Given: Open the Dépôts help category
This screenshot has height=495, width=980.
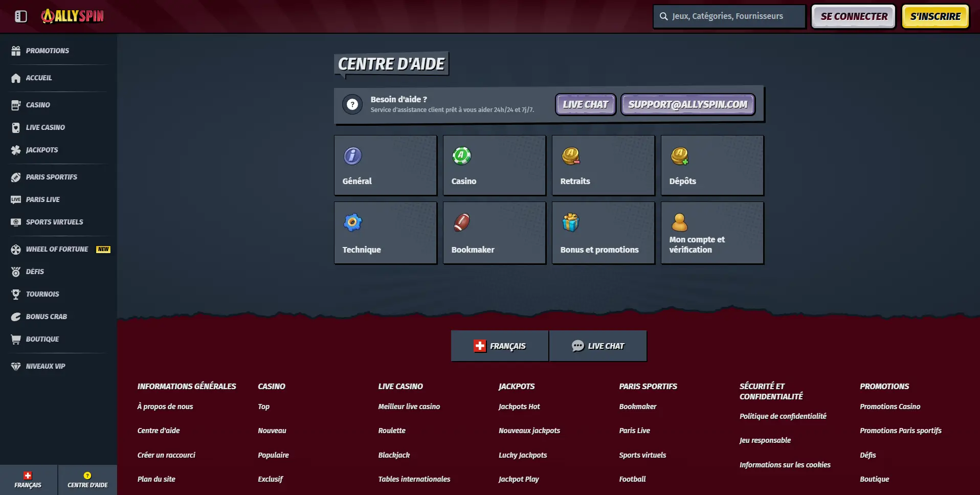Looking at the screenshot, I should [711, 165].
